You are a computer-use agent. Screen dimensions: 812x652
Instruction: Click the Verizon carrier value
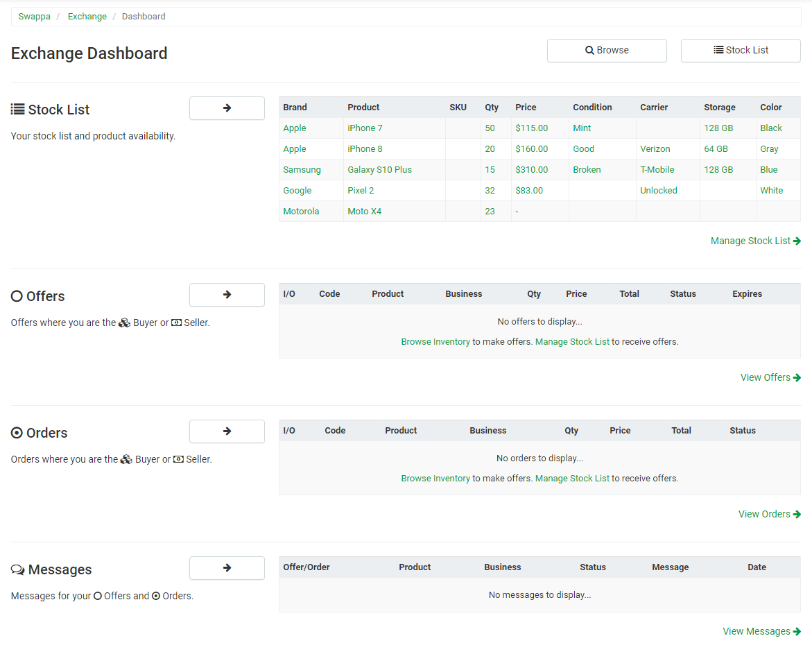pos(655,148)
